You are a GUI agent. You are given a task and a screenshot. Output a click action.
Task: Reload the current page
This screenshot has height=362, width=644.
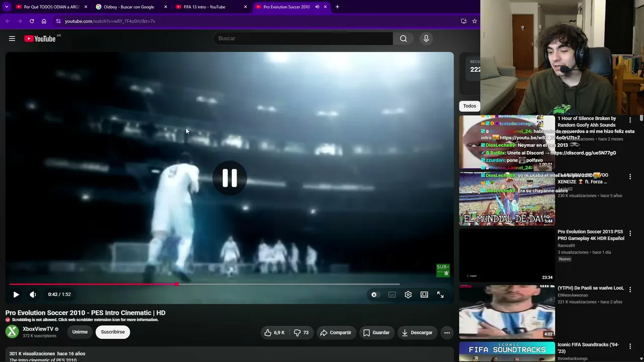point(32,21)
